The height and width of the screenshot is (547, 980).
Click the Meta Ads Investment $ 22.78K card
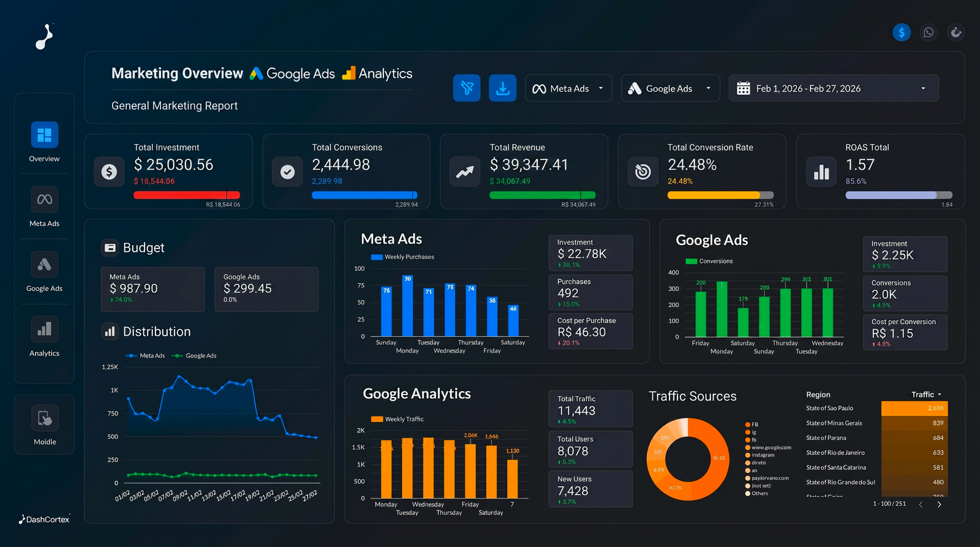pos(590,253)
